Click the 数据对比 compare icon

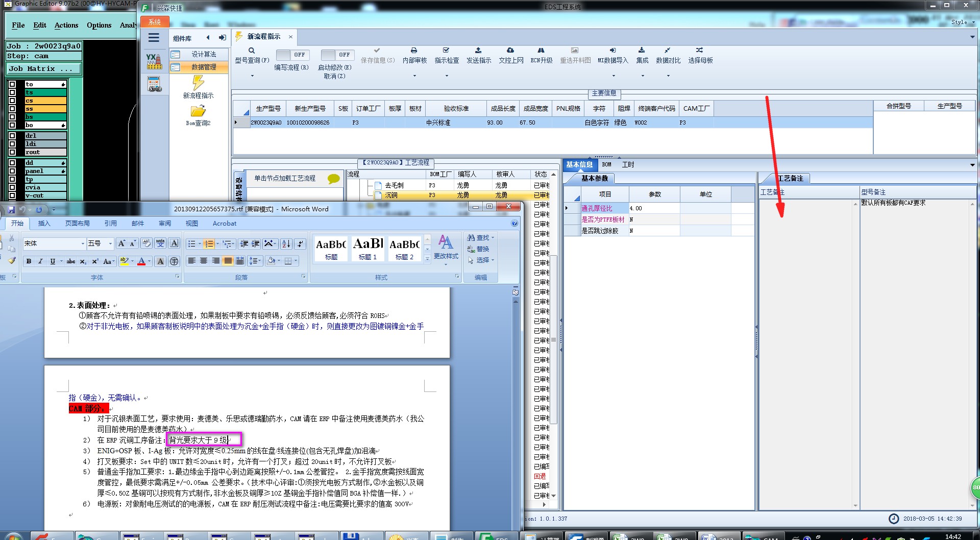tap(667, 51)
